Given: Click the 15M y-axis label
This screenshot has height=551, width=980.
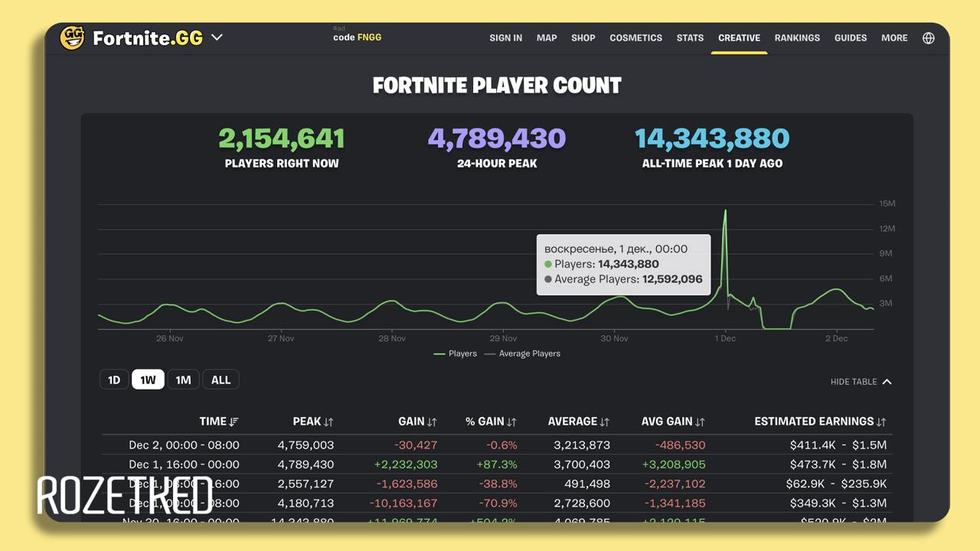Looking at the screenshot, I should [x=887, y=204].
